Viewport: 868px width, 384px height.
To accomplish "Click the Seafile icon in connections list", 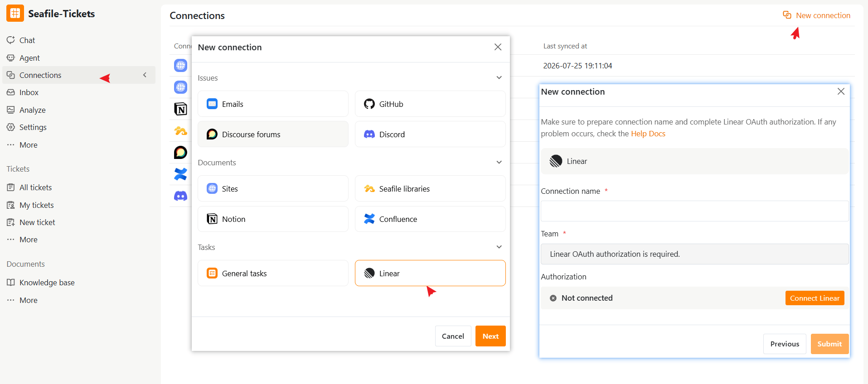I will pyautogui.click(x=180, y=131).
